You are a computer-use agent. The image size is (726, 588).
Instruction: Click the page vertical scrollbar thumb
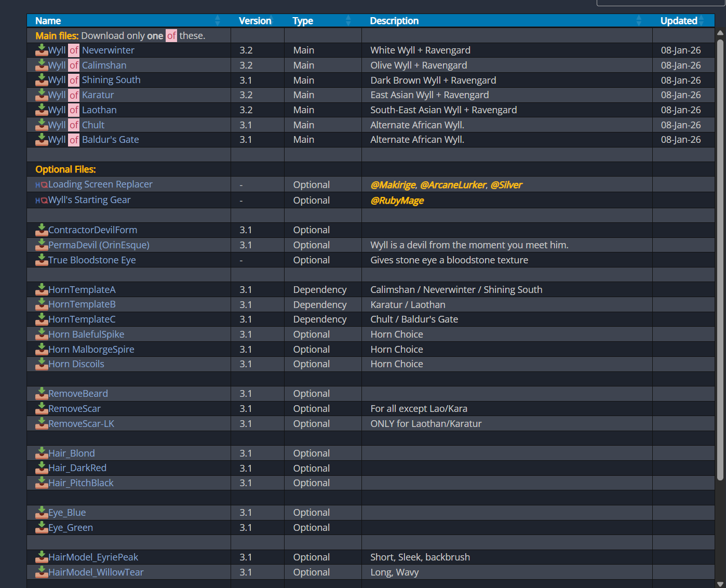pyautogui.click(x=720, y=259)
